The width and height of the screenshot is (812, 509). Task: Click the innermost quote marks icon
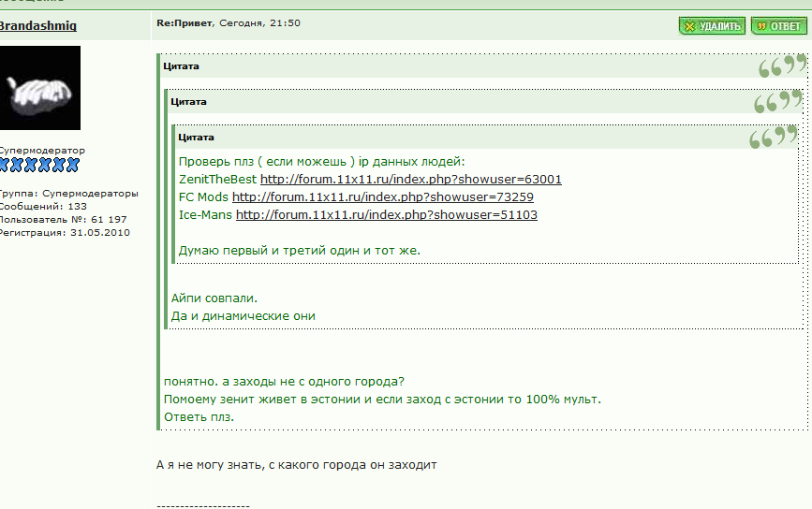[x=774, y=138]
